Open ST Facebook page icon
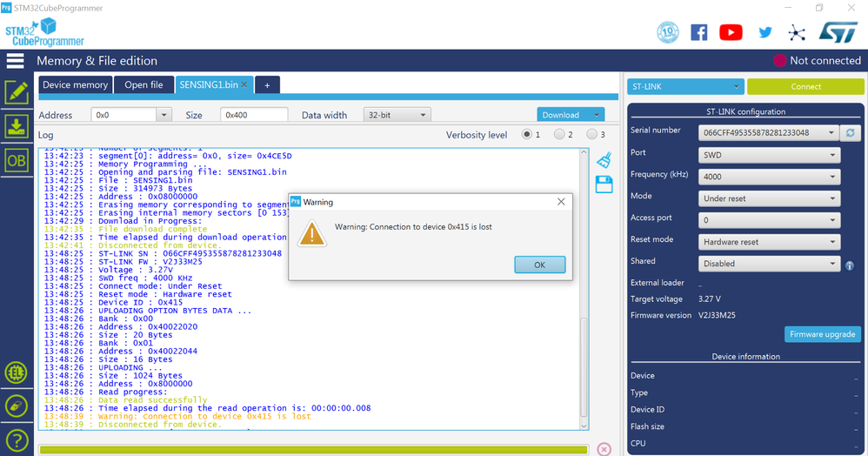 click(x=698, y=33)
